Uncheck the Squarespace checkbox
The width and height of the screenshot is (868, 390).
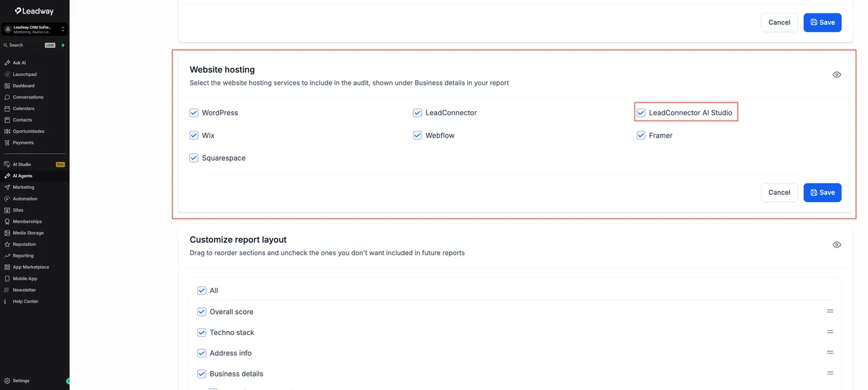tap(194, 158)
